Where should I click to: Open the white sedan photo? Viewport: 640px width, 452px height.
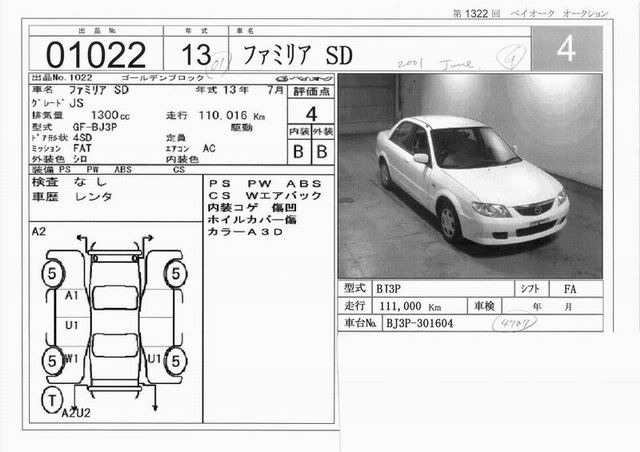pyautogui.click(x=470, y=176)
